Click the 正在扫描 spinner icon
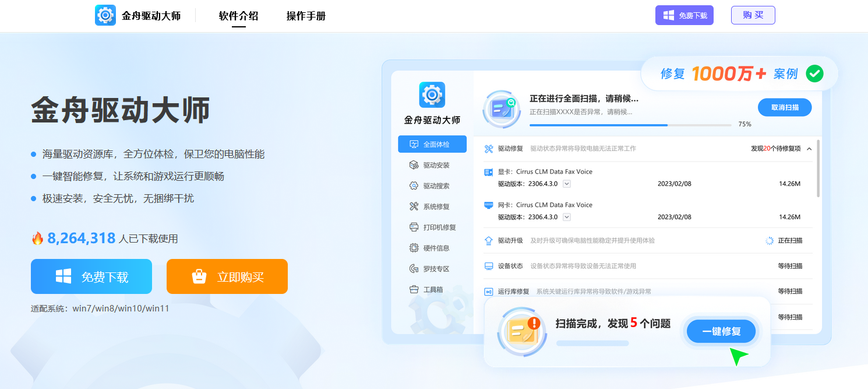This screenshot has height=389, width=868. (x=769, y=240)
